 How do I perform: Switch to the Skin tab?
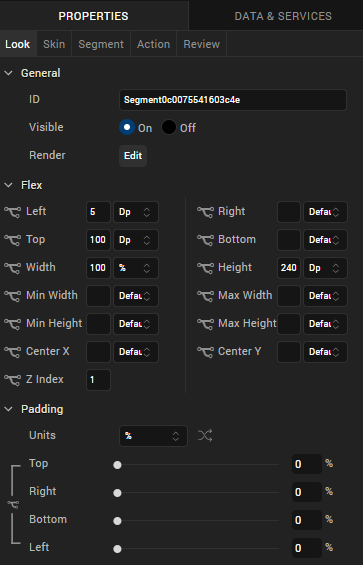pos(54,44)
